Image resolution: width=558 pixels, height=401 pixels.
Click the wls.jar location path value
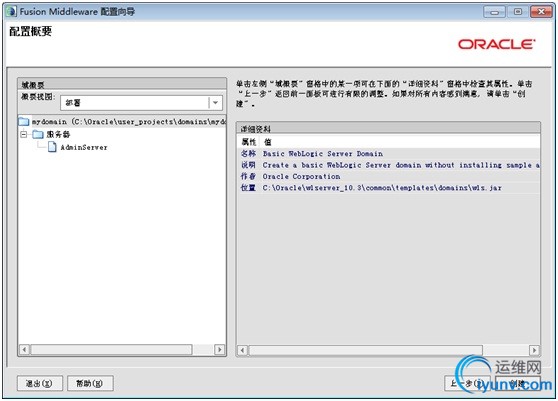point(382,188)
